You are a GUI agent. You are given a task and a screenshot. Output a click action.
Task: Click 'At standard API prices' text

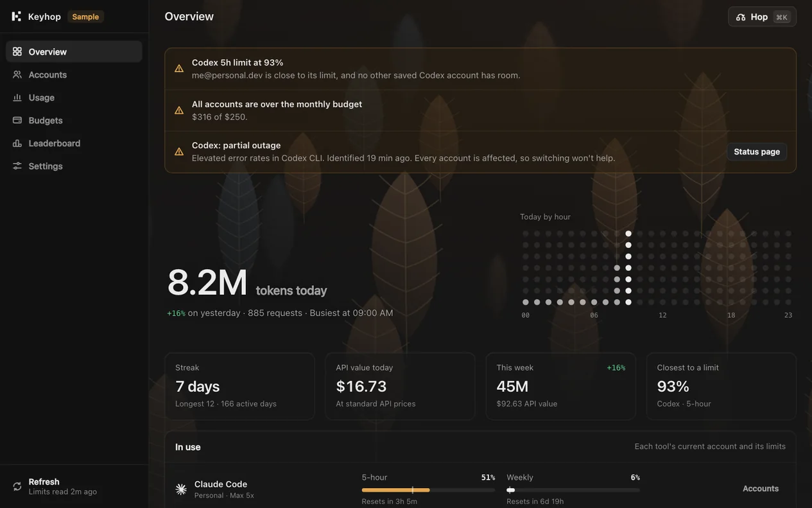click(x=376, y=404)
